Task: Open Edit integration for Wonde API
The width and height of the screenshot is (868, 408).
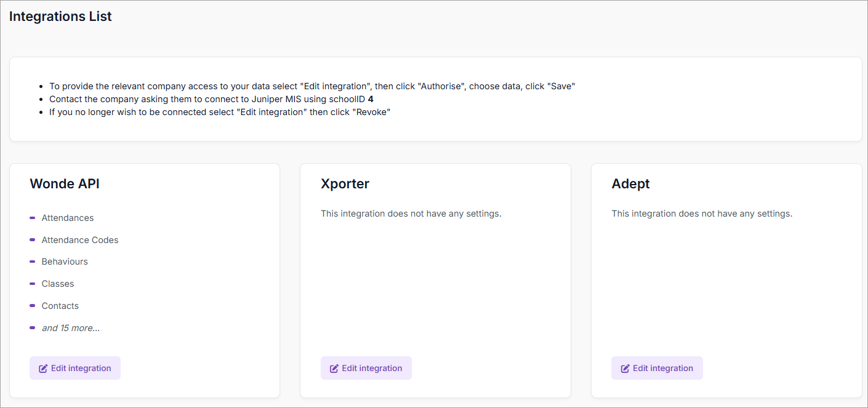Action: tap(75, 368)
